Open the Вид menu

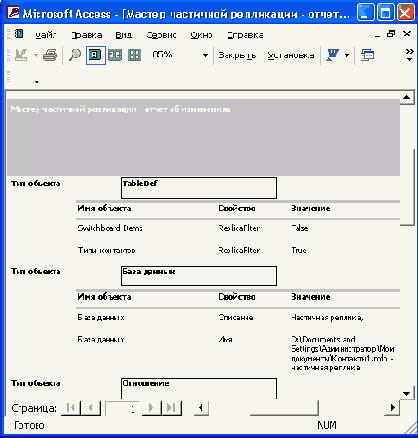[x=124, y=35]
